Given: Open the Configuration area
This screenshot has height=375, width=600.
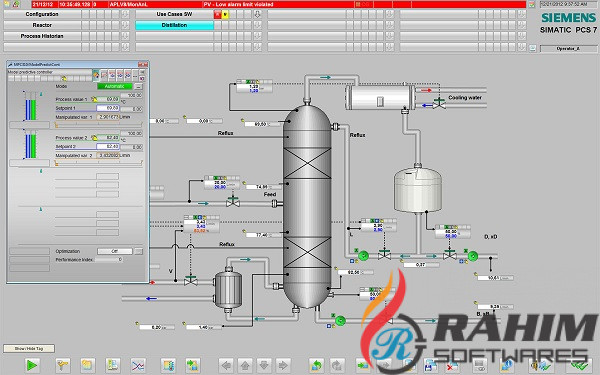Looking at the screenshot, I should [x=42, y=14].
